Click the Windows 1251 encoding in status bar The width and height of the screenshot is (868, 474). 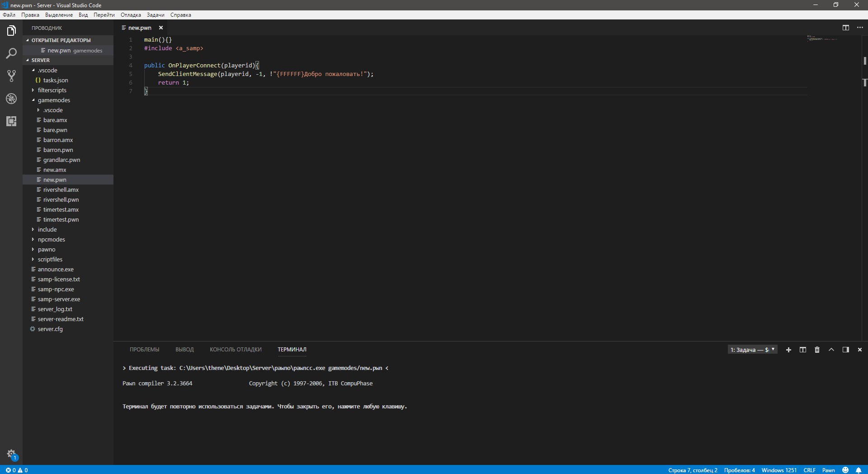coord(778,470)
